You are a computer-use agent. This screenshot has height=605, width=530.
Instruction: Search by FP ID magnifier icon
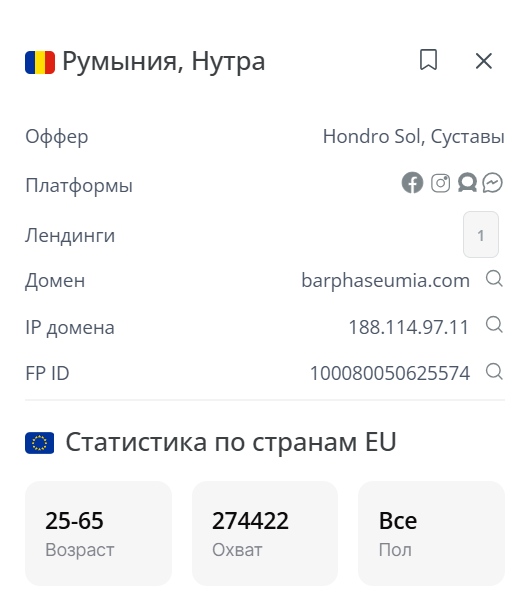coord(494,372)
